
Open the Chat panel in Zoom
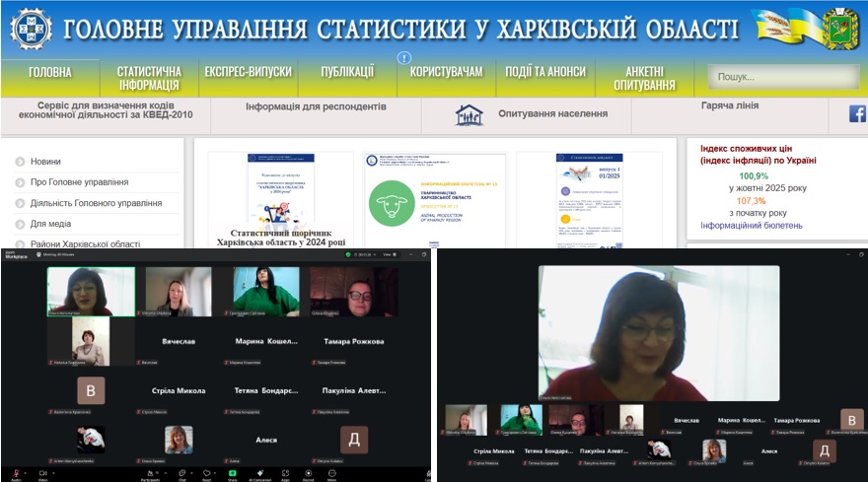(181, 472)
